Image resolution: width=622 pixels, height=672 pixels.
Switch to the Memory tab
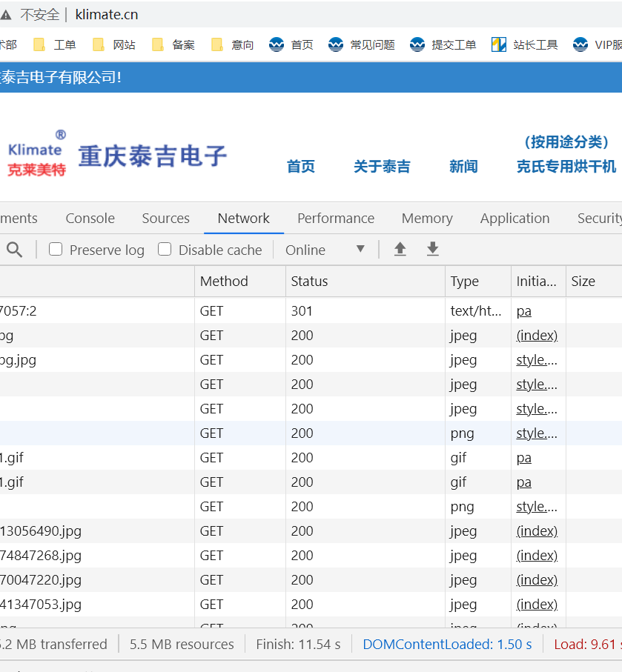[x=427, y=218]
